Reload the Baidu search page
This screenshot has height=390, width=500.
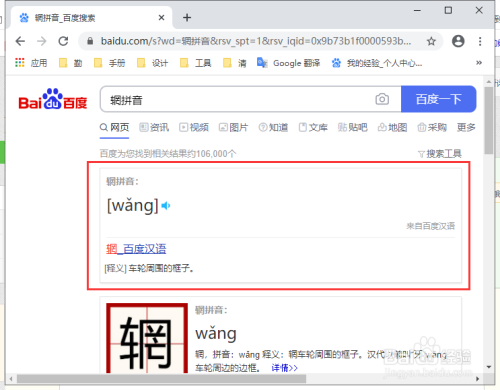tap(63, 41)
